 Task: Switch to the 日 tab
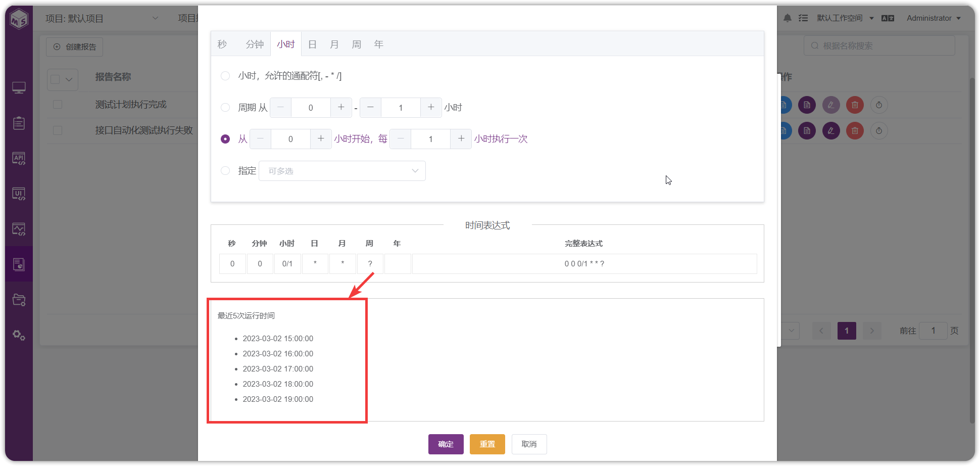click(312, 44)
